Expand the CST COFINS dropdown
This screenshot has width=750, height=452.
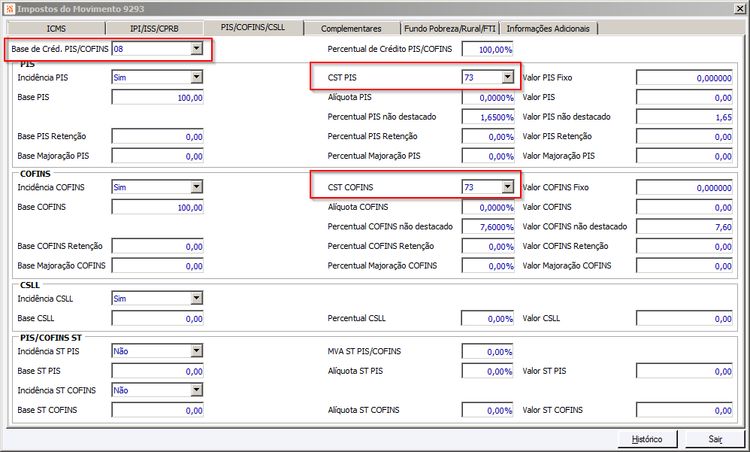coord(507,187)
